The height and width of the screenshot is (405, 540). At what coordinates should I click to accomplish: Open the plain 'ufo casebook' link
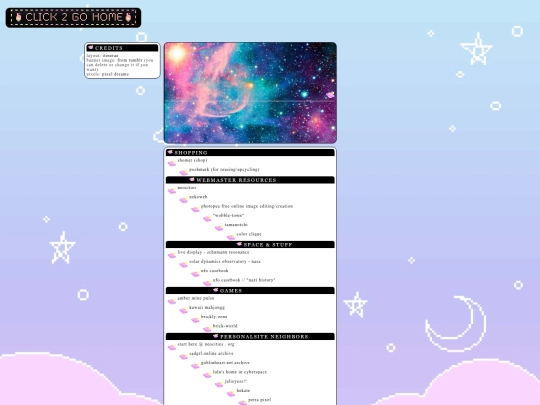click(x=215, y=271)
